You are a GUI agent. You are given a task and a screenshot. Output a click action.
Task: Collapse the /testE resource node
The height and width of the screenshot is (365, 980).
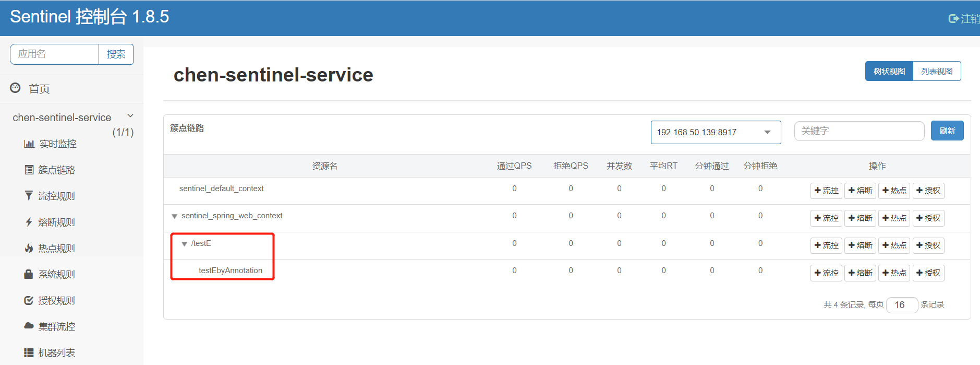coord(184,244)
